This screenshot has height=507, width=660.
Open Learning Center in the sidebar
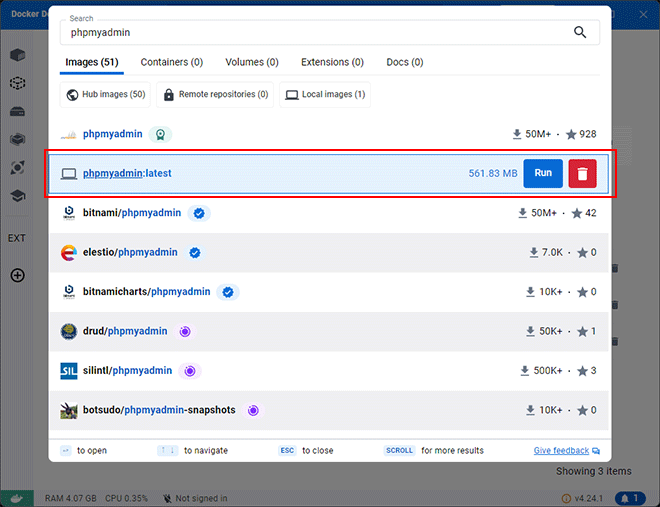pos(18,196)
